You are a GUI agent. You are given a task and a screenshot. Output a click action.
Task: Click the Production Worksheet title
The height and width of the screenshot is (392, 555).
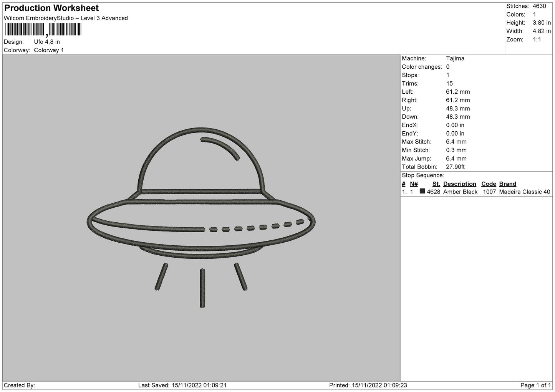point(51,8)
